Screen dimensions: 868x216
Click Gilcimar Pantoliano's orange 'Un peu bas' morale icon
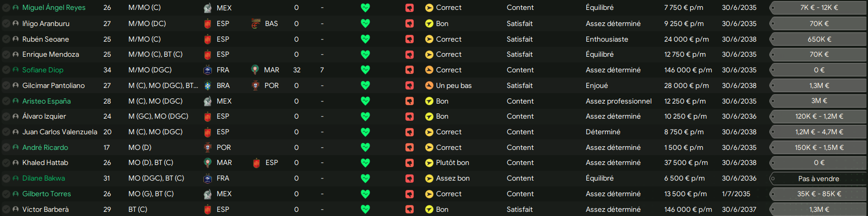tap(429, 85)
